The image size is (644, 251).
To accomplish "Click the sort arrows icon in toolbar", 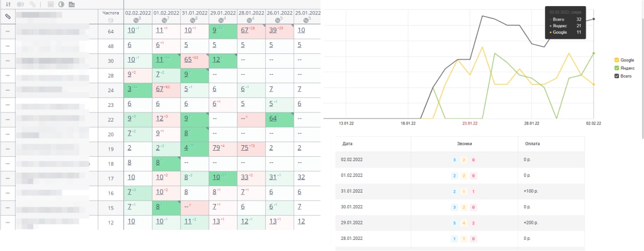I will (x=7, y=5).
